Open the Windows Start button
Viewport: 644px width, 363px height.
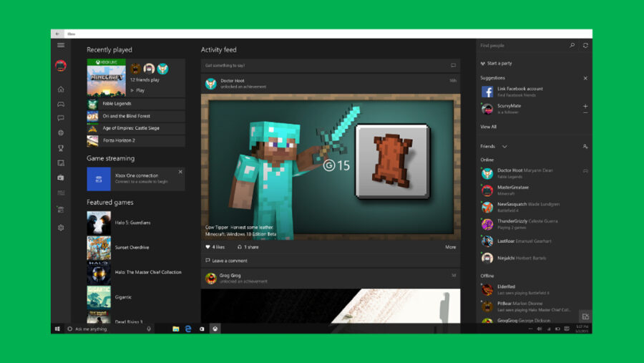pyautogui.click(x=57, y=329)
